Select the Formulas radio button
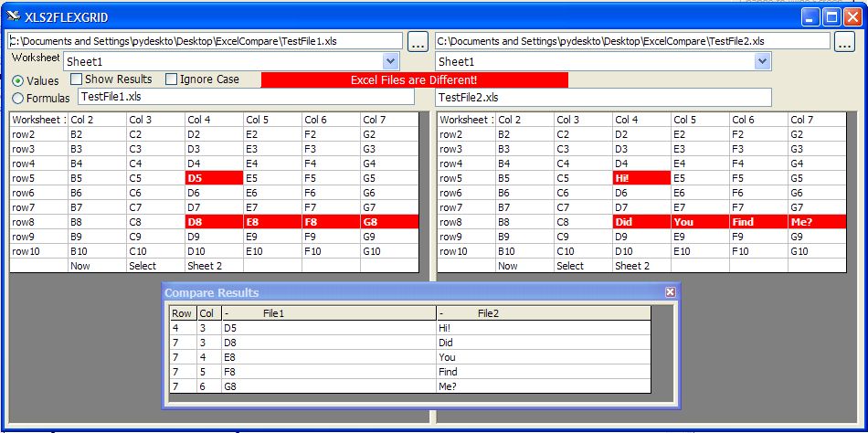The image size is (868, 433). (x=18, y=99)
